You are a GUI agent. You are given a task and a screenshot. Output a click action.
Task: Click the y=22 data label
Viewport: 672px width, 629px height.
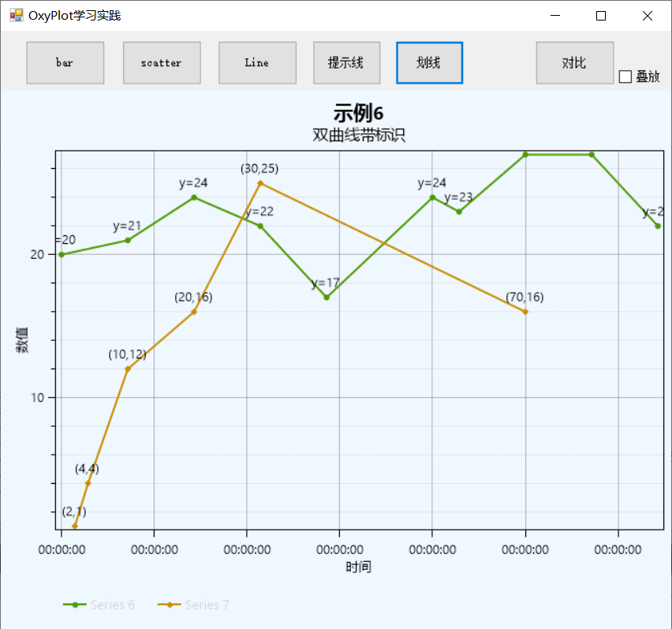point(259,212)
